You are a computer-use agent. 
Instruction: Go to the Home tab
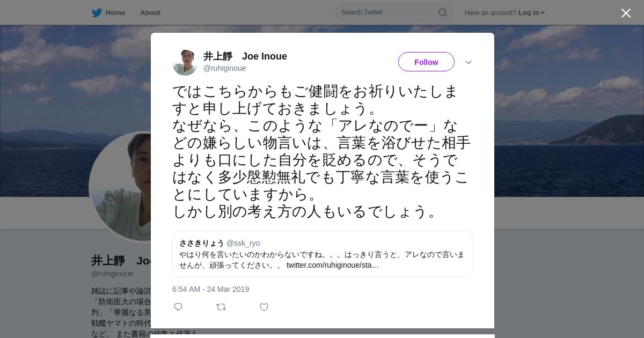[x=108, y=12]
